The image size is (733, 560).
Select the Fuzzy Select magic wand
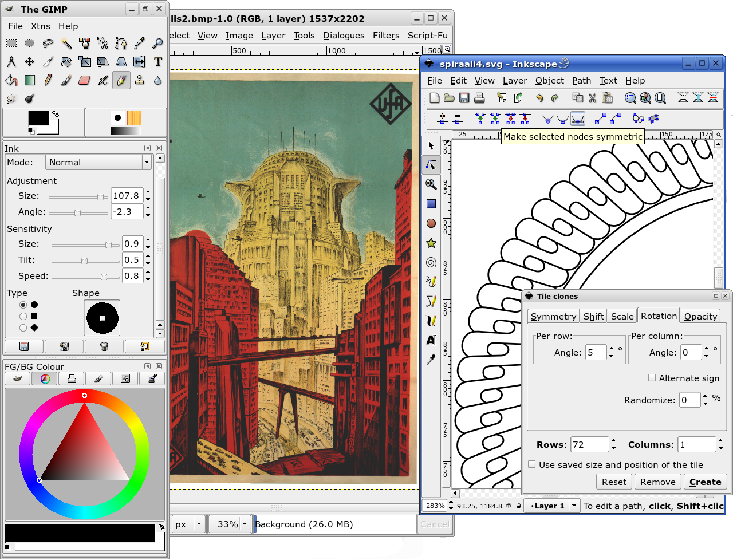coord(66,43)
